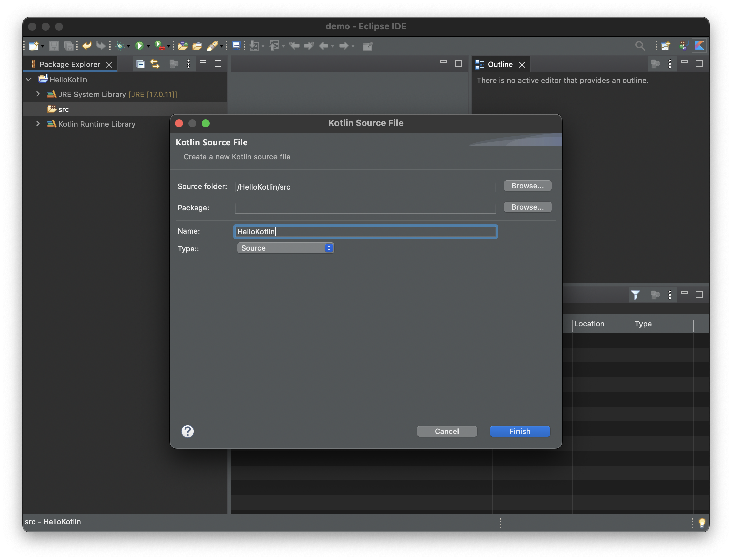Click the lightbulb tip icon in status bar

click(x=702, y=522)
